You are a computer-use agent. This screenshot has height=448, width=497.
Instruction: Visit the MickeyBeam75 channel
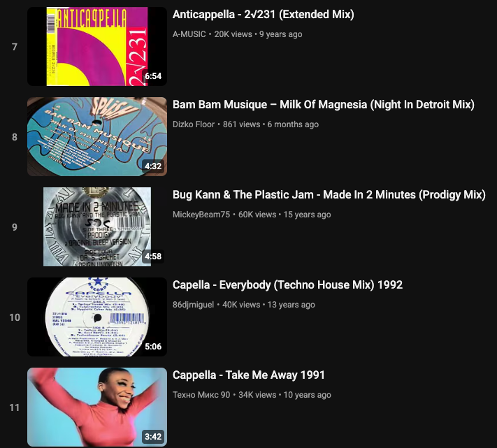point(201,215)
